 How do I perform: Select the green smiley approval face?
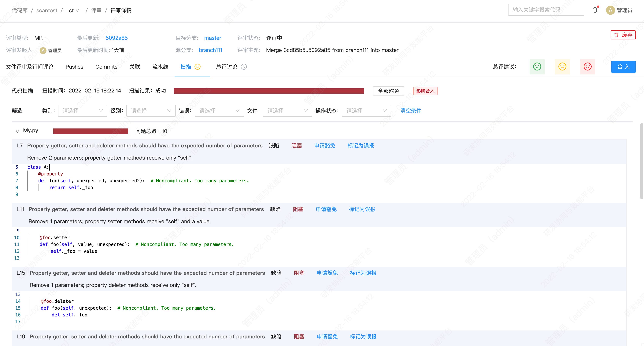(537, 67)
